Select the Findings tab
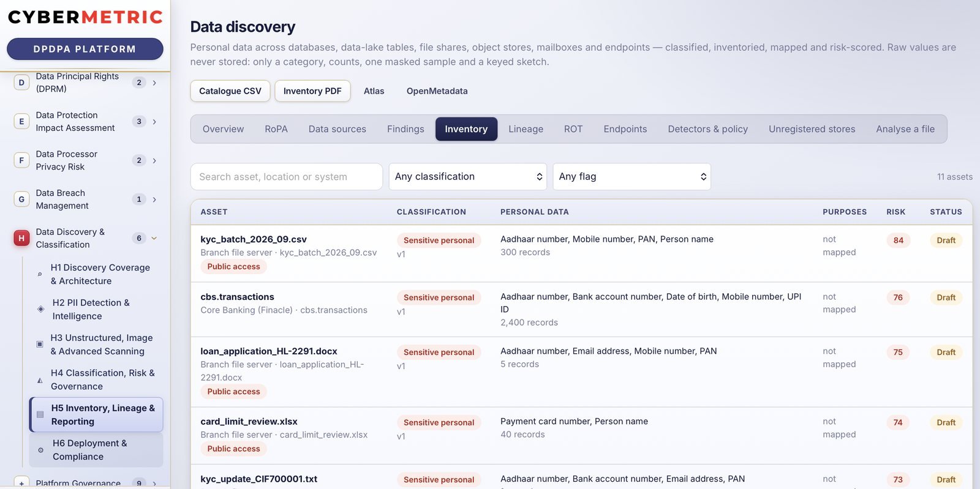Screen dimensions: 980x489 tap(405, 129)
